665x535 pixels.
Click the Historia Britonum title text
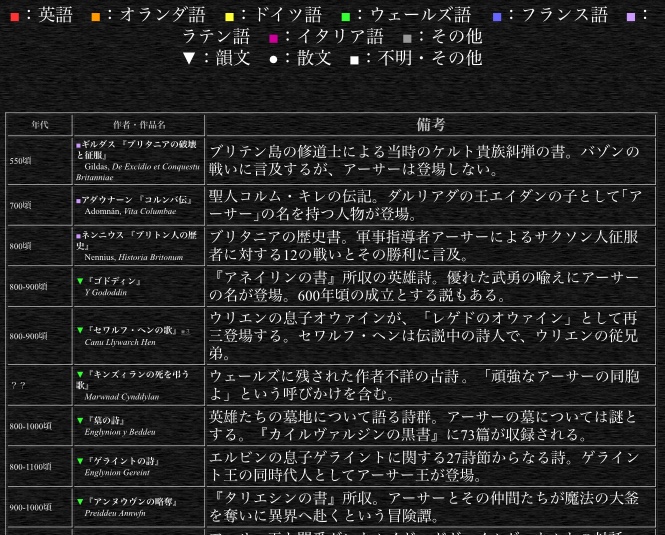(150, 257)
